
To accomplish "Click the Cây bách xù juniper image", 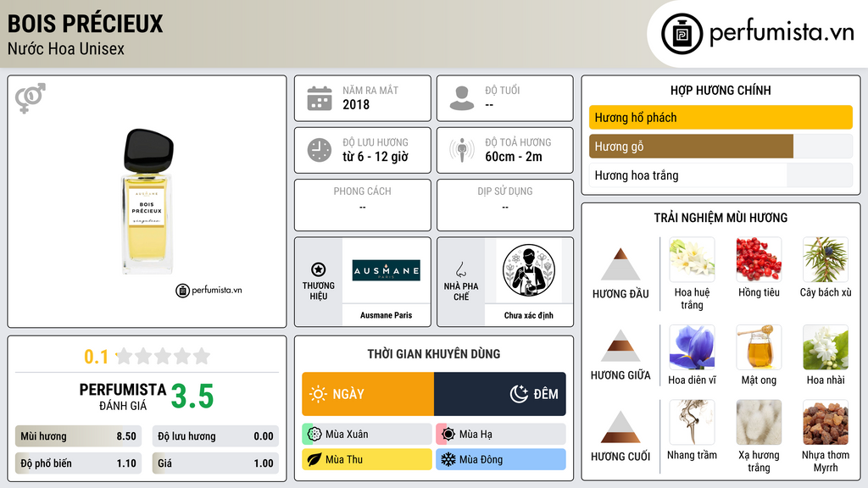I will pyautogui.click(x=826, y=259).
